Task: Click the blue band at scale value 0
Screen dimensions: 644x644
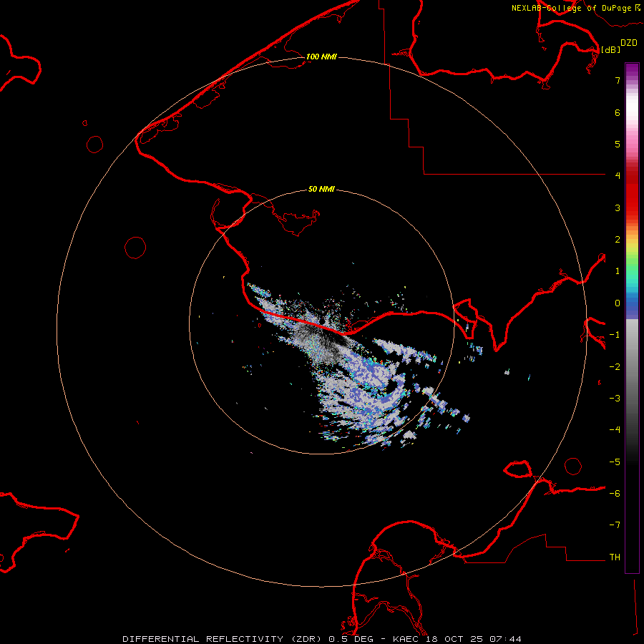Action: coord(632,303)
